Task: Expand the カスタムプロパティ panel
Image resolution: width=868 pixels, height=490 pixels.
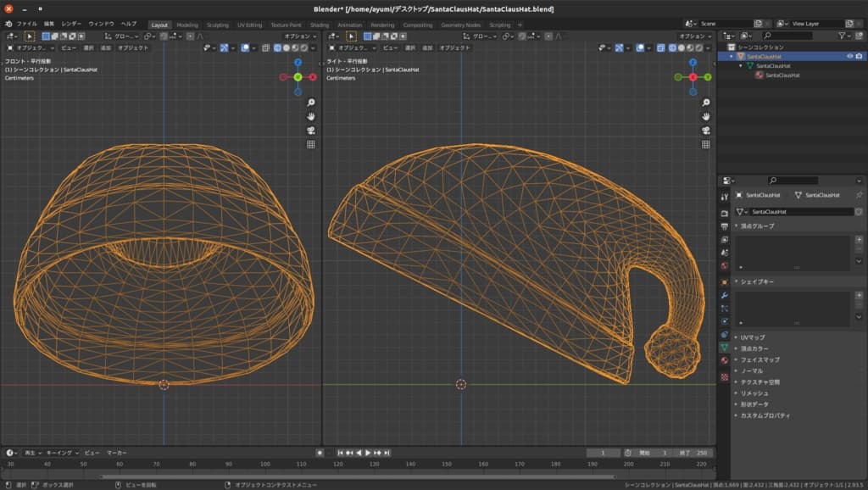Action: pyautogui.click(x=765, y=415)
